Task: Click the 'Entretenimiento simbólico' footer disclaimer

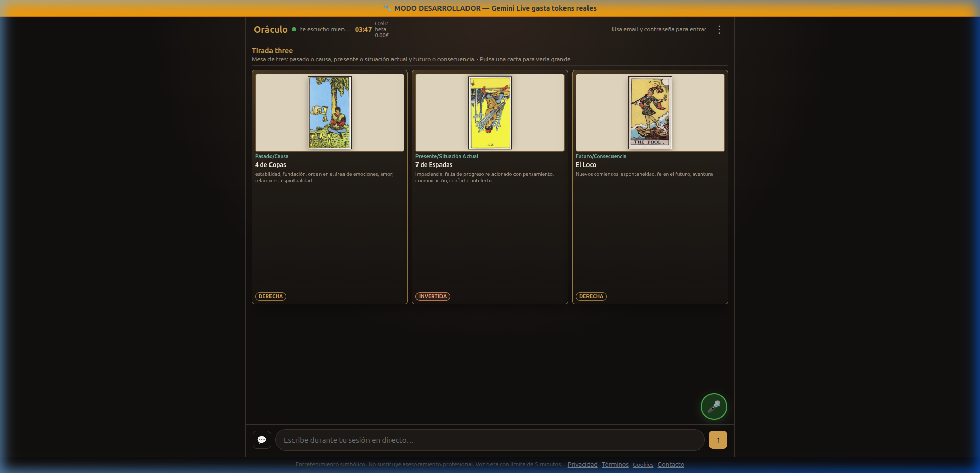Action: click(429, 465)
